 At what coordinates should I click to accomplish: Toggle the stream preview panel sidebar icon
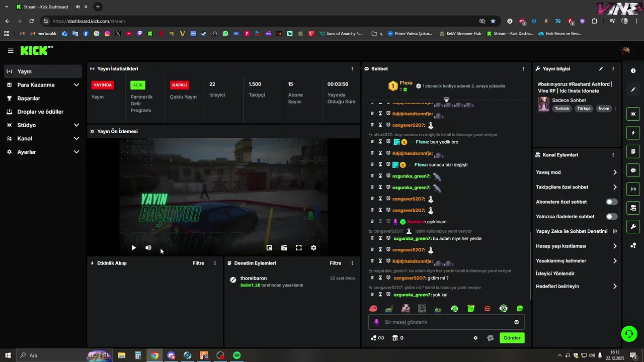click(633, 114)
